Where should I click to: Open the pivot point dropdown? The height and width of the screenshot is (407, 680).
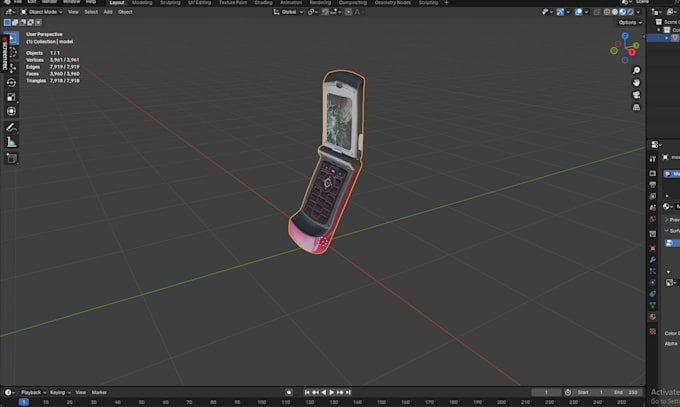[x=313, y=12]
